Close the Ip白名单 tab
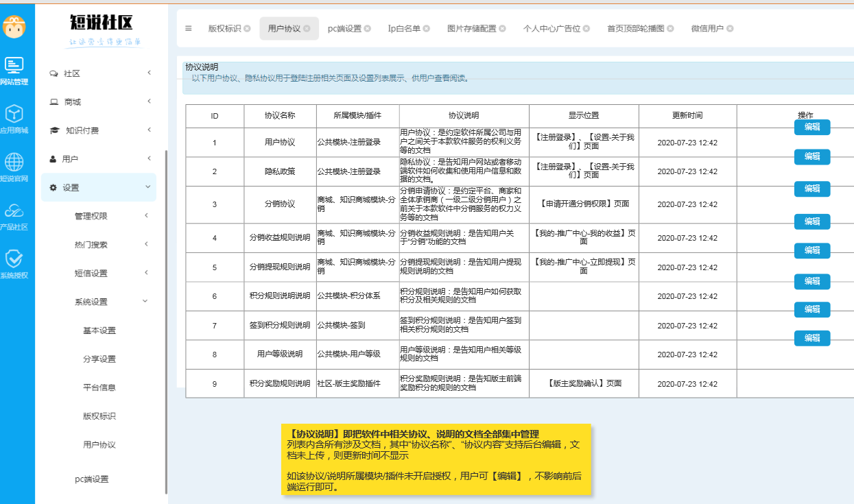The width and height of the screenshot is (854, 504). [x=426, y=29]
